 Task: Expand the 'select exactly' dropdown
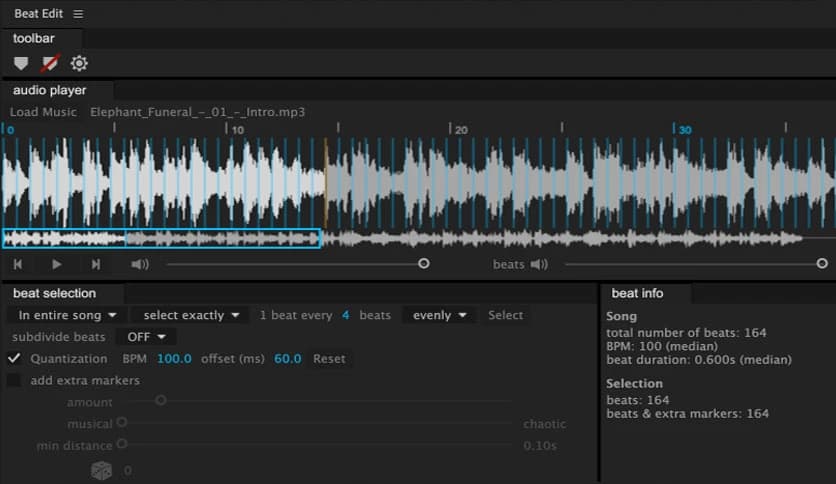tap(190, 315)
